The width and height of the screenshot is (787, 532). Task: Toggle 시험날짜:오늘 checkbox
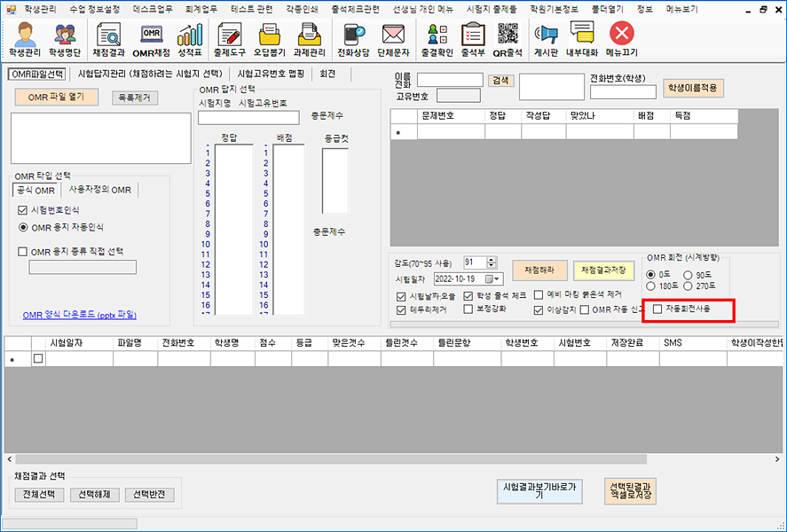pyautogui.click(x=401, y=297)
